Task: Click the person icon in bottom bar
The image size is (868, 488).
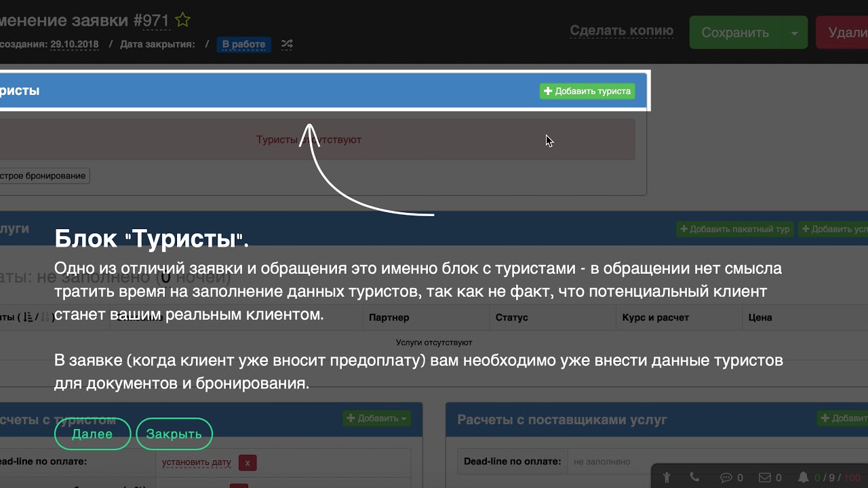Action: tap(667, 477)
